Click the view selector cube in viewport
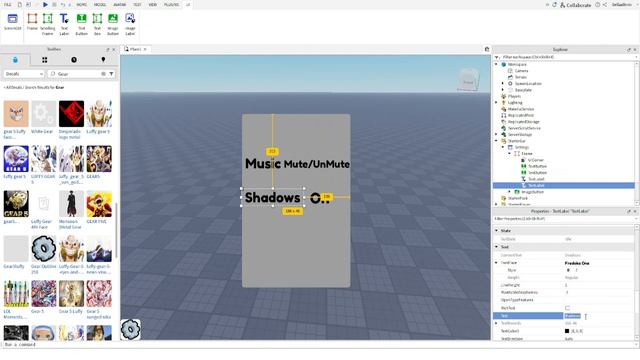This screenshot has width=640, height=360. point(468,80)
